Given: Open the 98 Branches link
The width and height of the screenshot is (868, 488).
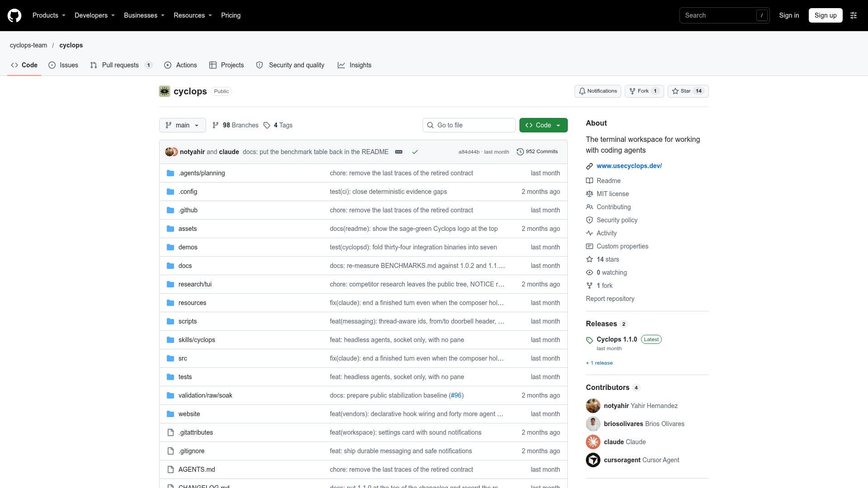Looking at the screenshot, I should click(x=236, y=125).
